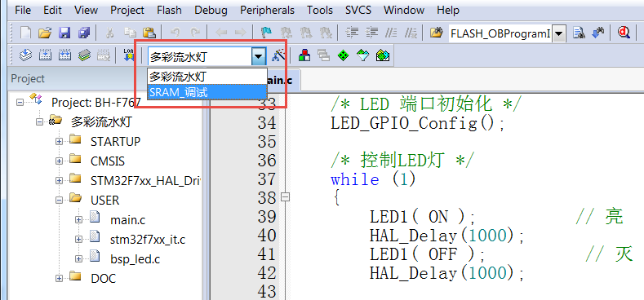The width and height of the screenshot is (644, 300).
Task: Open the FLASH_OBProgram find combo dropdown
Action: [559, 33]
